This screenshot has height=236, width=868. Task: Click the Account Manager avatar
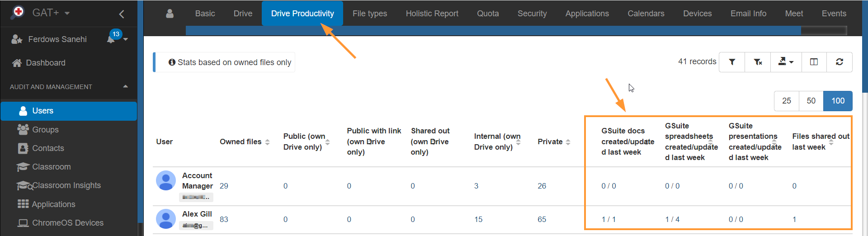click(166, 180)
